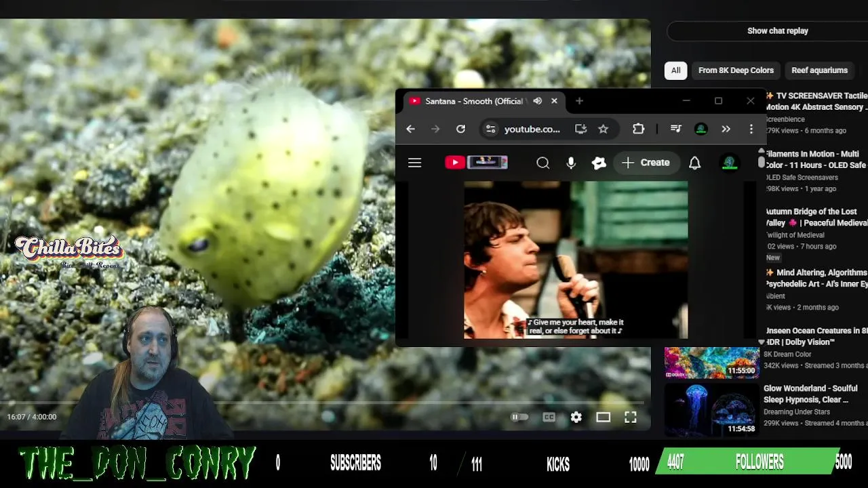Click the YouTube AI sparkle icon
The image size is (868, 488).
tap(599, 163)
